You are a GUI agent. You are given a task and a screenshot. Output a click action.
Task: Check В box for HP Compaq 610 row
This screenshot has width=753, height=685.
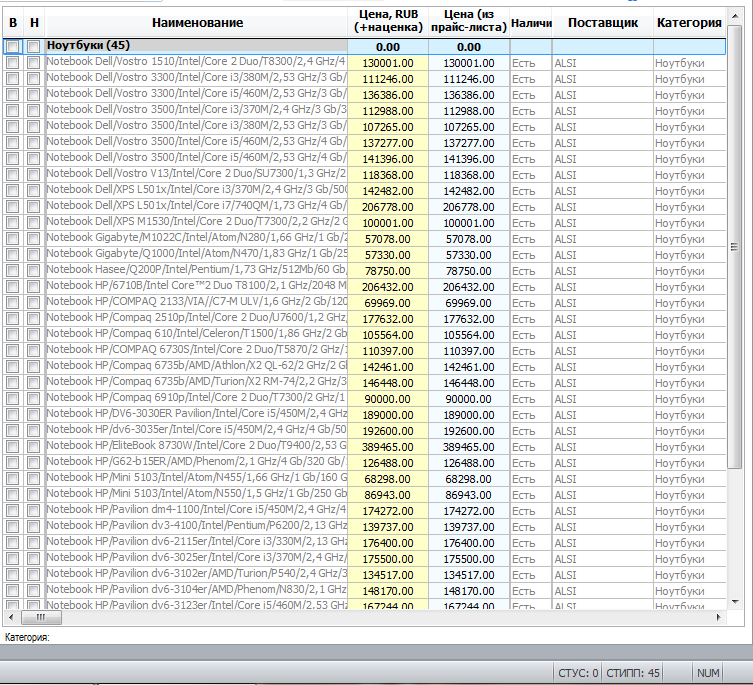tap(13, 335)
